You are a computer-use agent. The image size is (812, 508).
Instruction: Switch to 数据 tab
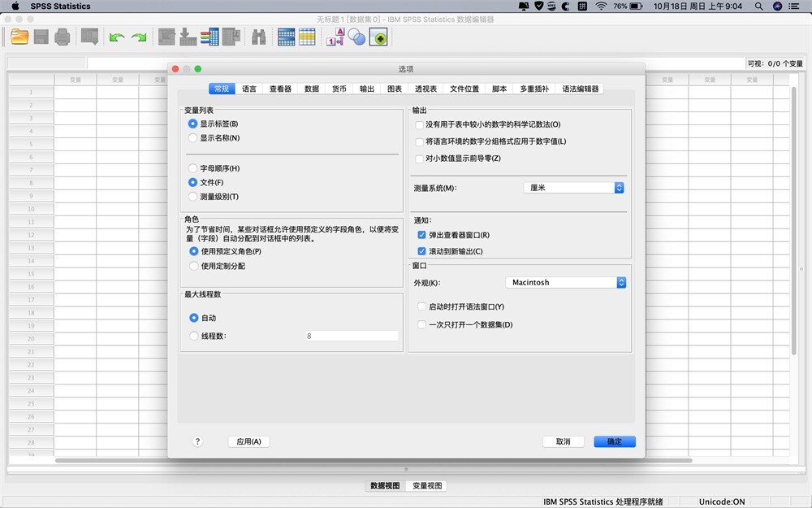click(312, 89)
